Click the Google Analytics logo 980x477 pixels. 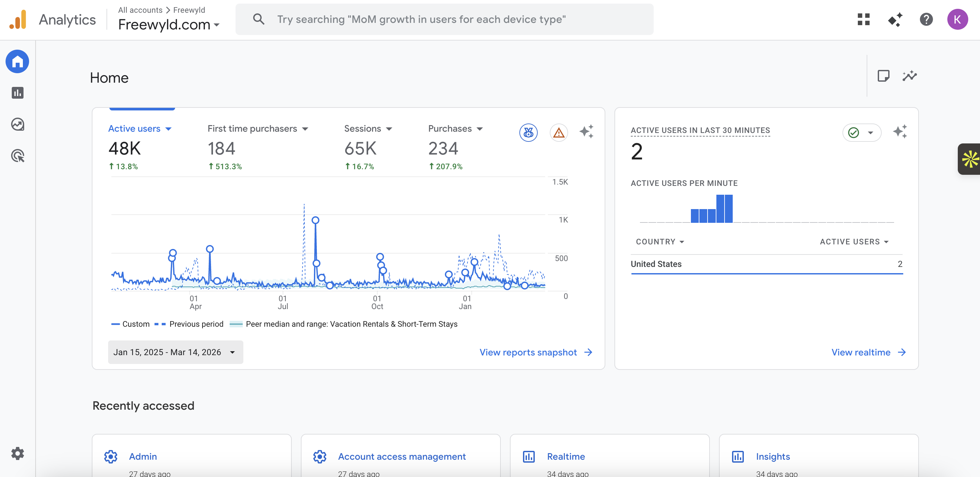(18, 19)
